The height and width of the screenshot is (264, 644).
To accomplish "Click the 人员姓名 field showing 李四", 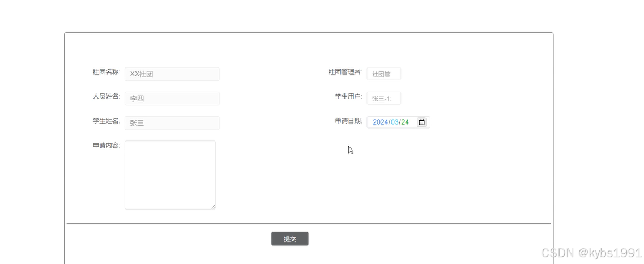I will [172, 99].
